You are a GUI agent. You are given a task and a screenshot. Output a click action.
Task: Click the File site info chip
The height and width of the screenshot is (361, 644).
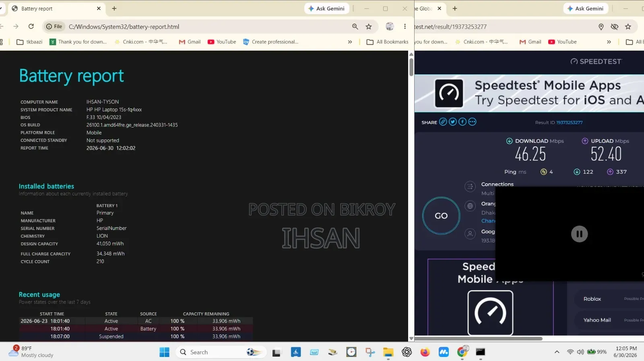coord(54,27)
